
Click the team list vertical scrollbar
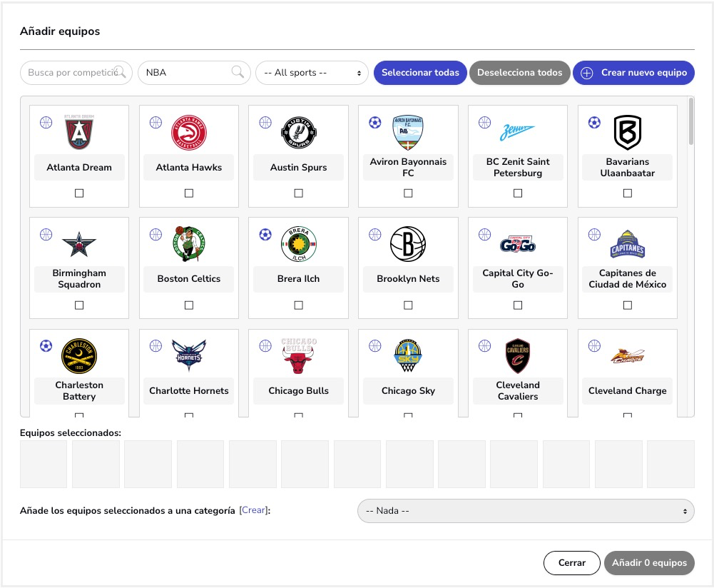pos(691,121)
